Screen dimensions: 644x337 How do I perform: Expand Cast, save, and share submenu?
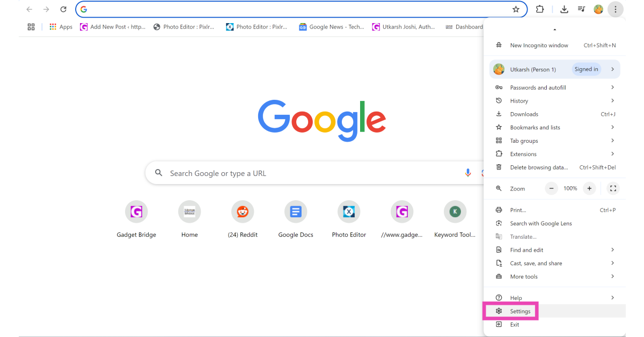555,263
